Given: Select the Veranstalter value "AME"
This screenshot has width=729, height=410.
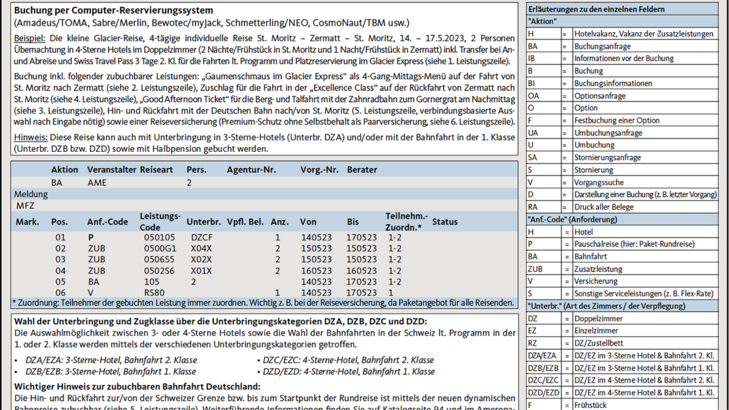Looking at the screenshot, I should (97, 183).
